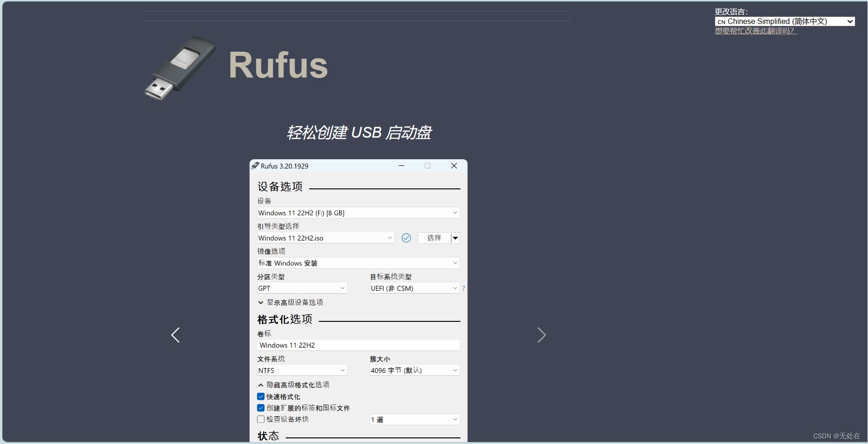Click the left carousel navigation arrow
The width and height of the screenshot is (868, 444).
coord(175,335)
